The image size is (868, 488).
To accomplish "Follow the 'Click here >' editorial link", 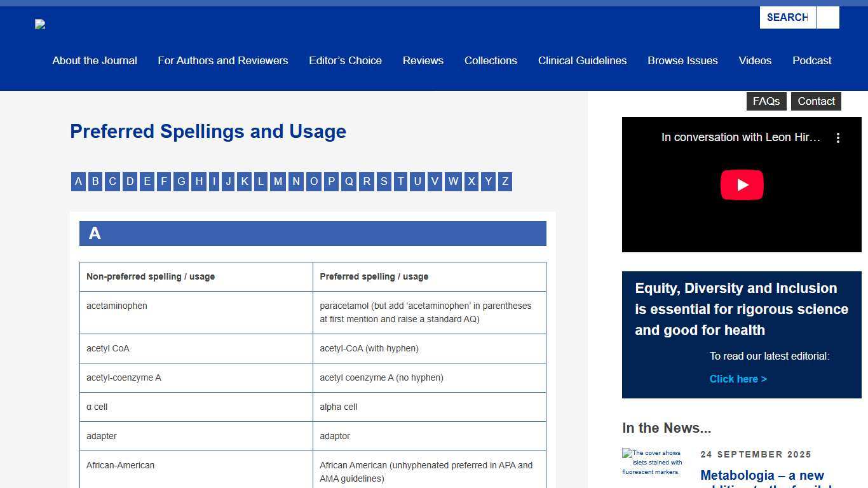I will (738, 379).
